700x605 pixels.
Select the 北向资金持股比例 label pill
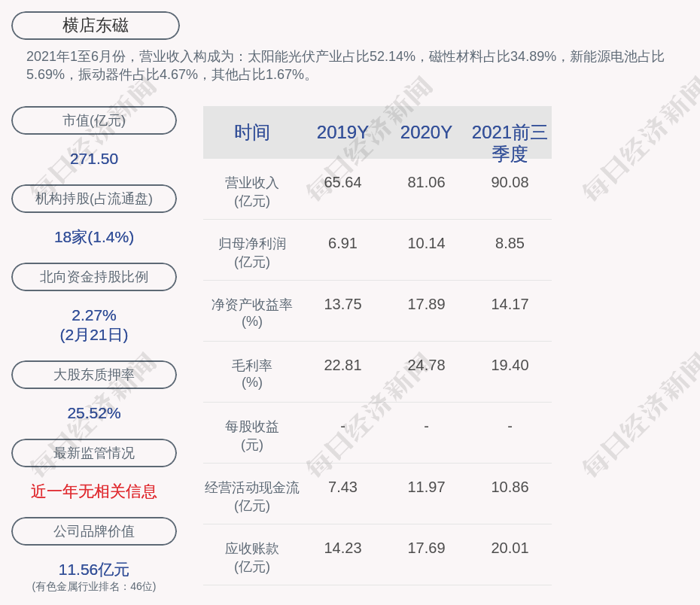(94, 277)
